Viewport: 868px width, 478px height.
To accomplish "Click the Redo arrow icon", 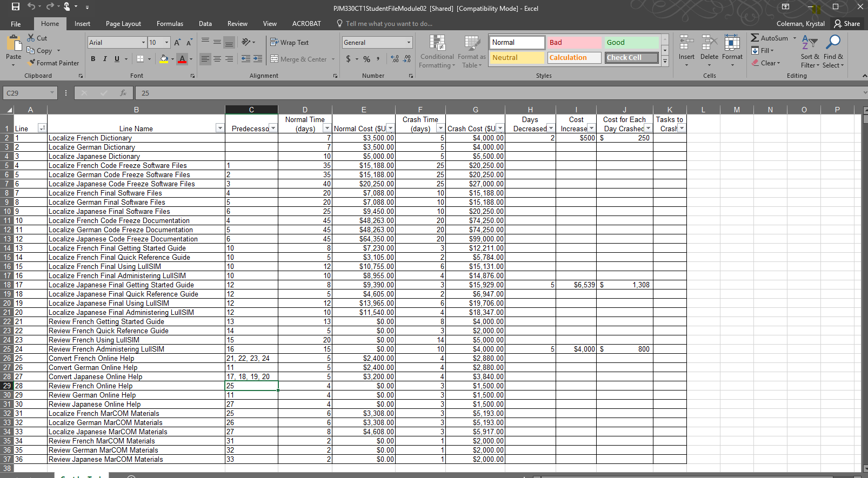I will 50,7.
